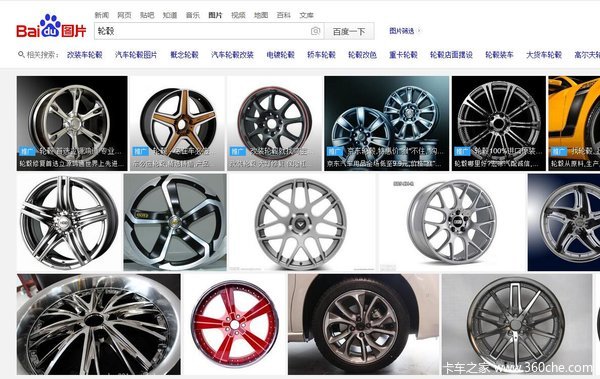Select the 图片 tab

pyautogui.click(x=215, y=15)
